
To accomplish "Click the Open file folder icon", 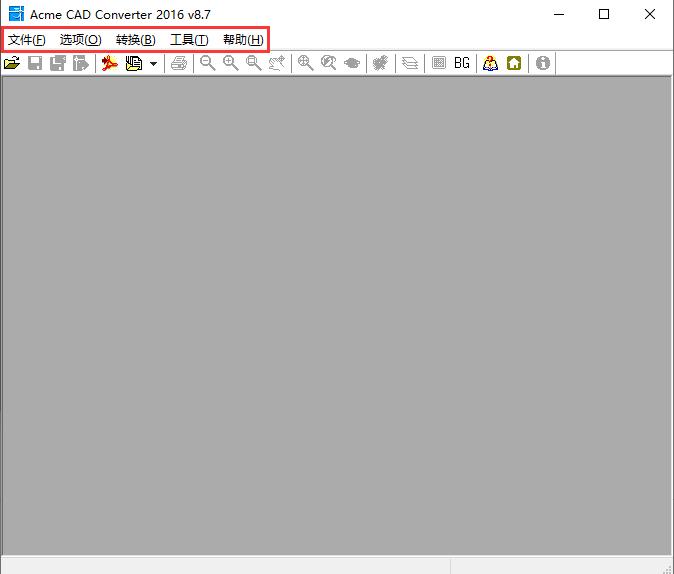I will tap(12, 63).
